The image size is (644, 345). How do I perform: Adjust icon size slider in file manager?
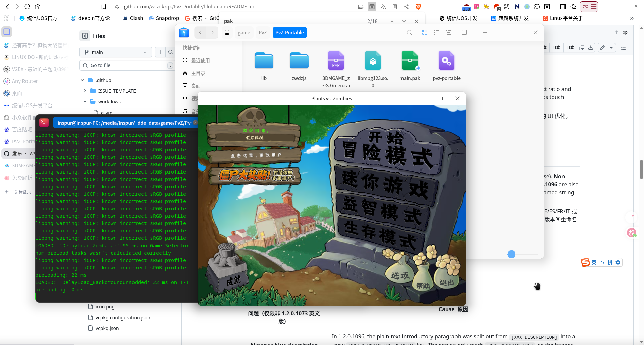click(512, 254)
